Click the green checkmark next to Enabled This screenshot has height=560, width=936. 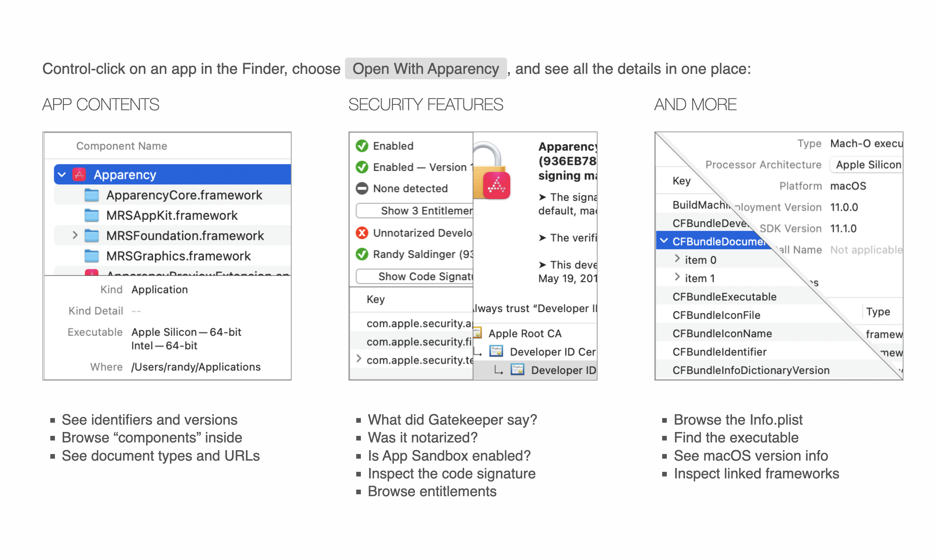tap(362, 146)
